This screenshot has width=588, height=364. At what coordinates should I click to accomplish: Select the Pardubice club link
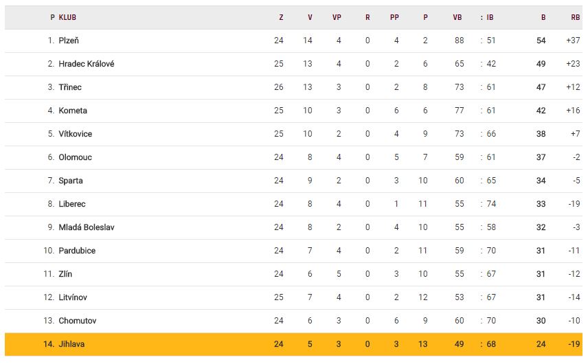click(77, 251)
